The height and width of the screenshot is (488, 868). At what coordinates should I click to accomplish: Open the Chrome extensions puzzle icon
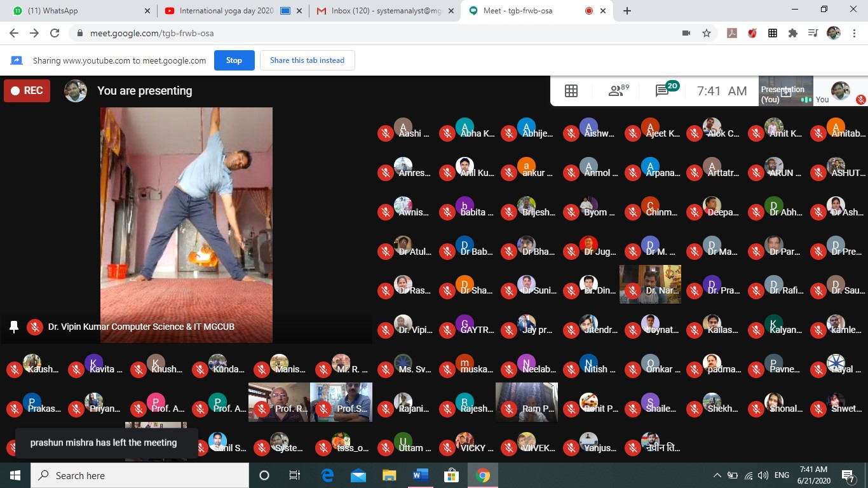pyautogui.click(x=792, y=33)
